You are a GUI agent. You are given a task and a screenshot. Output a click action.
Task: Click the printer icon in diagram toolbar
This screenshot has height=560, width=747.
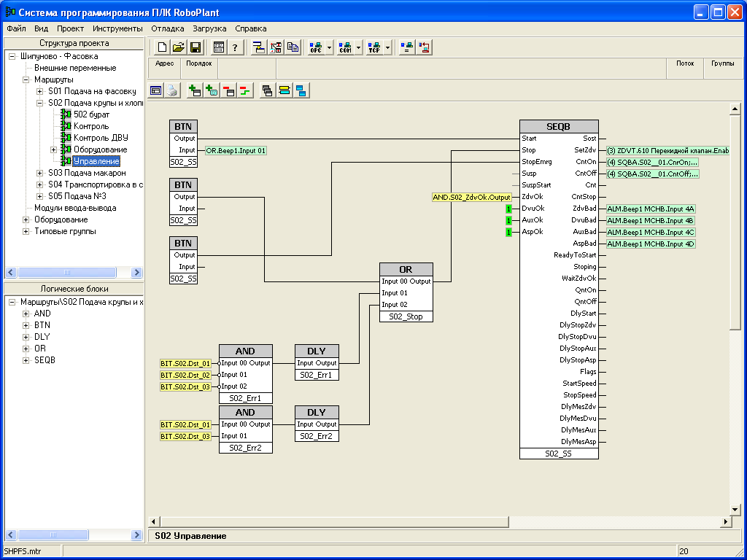172,91
